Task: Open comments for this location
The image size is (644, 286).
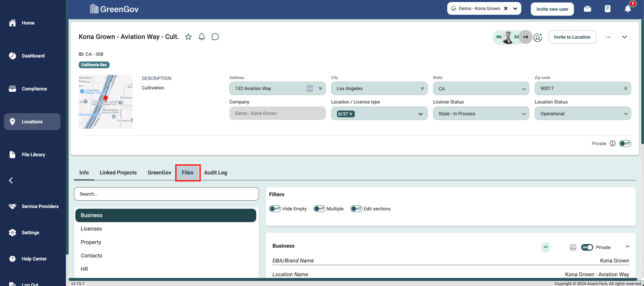Action: pyautogui.click(x=215, y=37)
